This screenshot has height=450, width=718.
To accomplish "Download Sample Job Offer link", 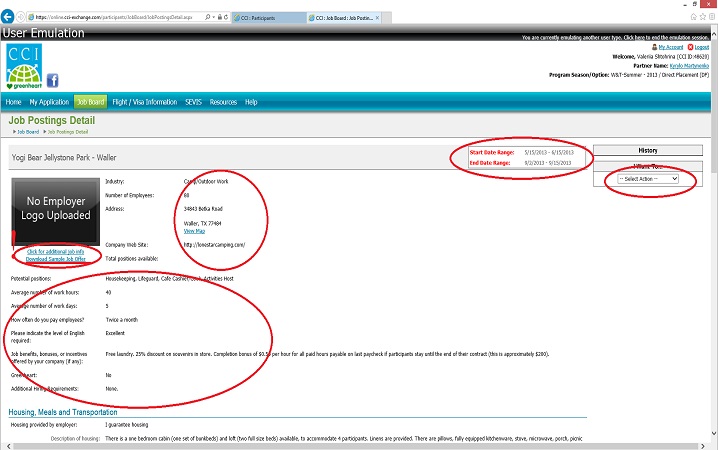I will (55, 259).
